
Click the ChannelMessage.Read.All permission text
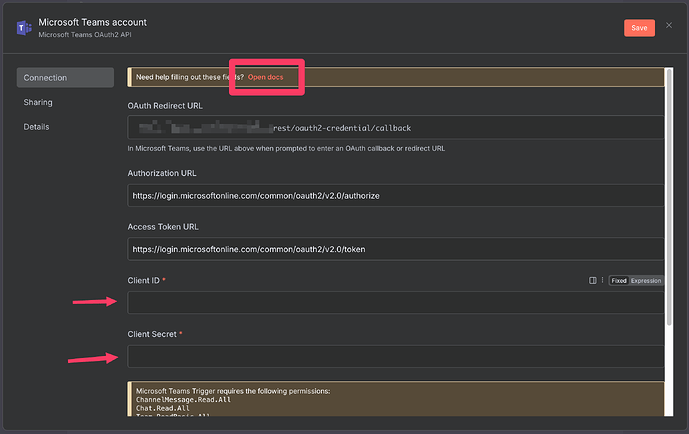pyautogui.click(x=183, y=400)
